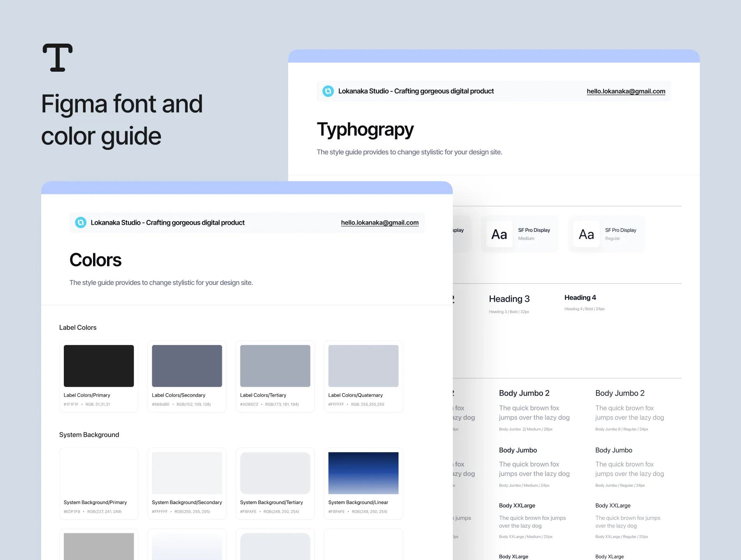Click the "Medium" weight label under SF Pro Display
The image size is (741, 560).
[526, 239]
